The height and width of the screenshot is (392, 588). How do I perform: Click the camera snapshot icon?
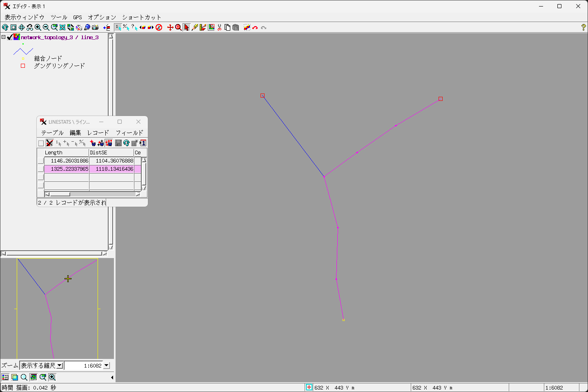click(x=95, y=27)
